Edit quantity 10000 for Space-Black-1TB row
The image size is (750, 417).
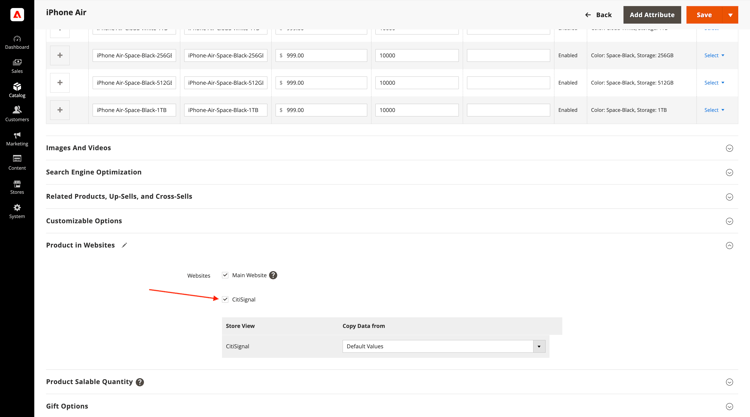pos(417,110)
